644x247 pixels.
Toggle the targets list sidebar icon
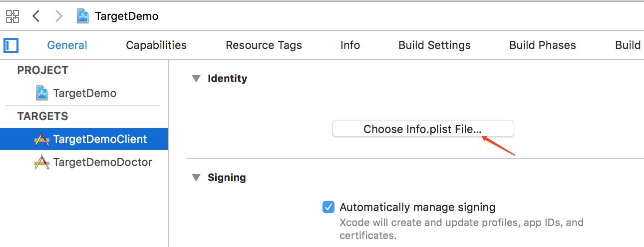coord(11,45)
